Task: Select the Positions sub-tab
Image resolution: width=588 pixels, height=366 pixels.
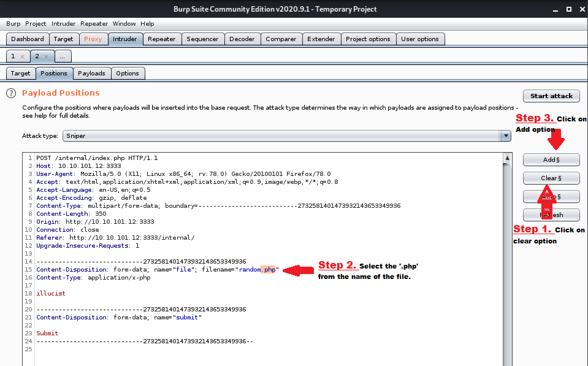Action: point(53,74)
